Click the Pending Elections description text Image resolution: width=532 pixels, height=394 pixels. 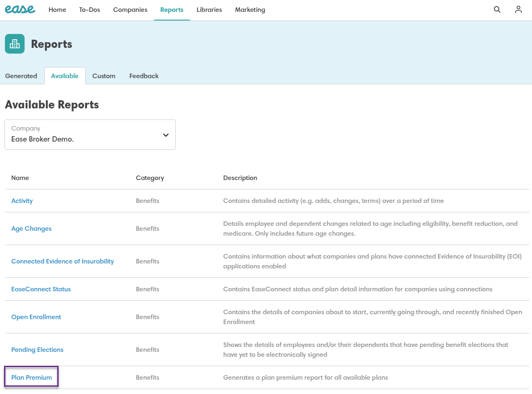coord(366,350)
